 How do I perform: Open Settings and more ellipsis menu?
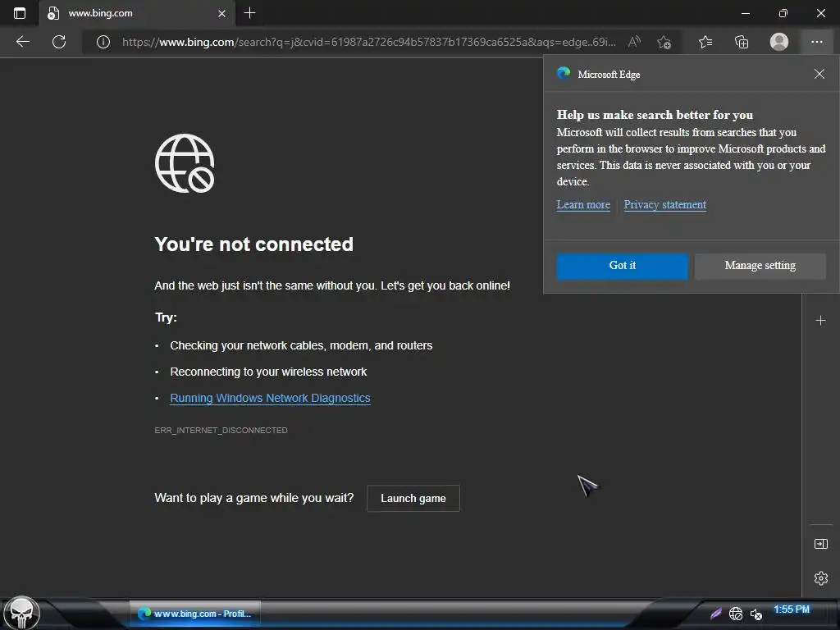click(x=816, y=42)
